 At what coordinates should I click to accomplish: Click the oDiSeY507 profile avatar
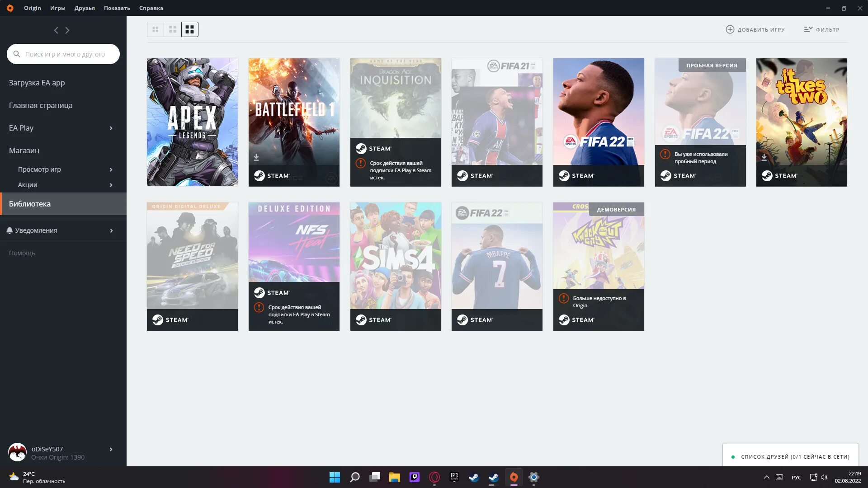point(17,452)
